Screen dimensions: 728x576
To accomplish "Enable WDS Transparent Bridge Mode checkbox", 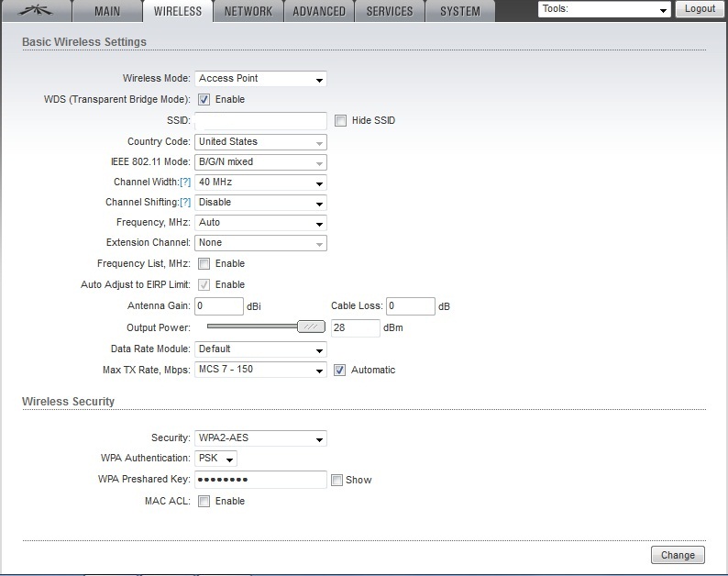I will tap(204, 100).
